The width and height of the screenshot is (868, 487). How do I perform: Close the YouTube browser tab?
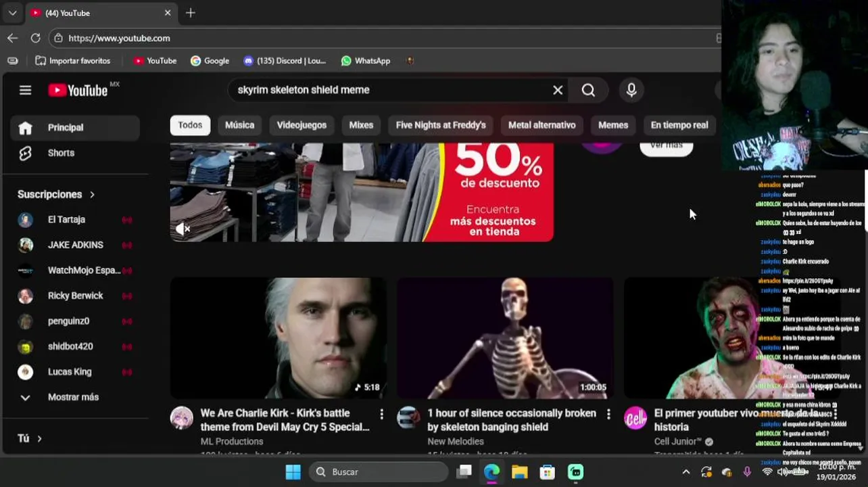click(x=168, y=13)
